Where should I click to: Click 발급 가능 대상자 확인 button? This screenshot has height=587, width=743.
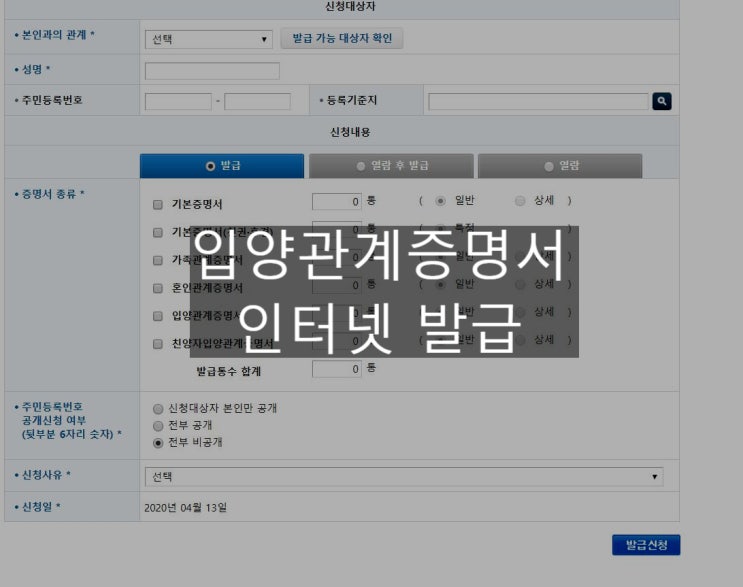[x=342, y=38]
